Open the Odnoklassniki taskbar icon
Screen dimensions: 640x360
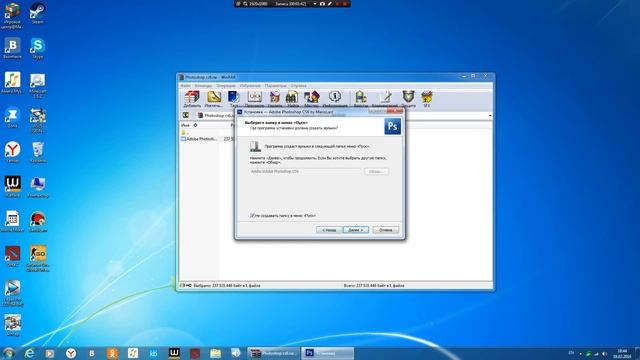tap(112, 353)
